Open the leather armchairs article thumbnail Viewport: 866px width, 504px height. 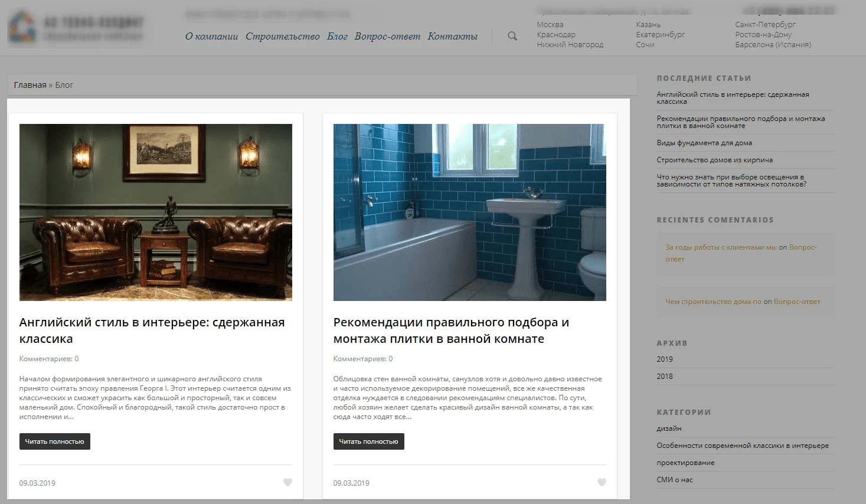tap(155, 212)
